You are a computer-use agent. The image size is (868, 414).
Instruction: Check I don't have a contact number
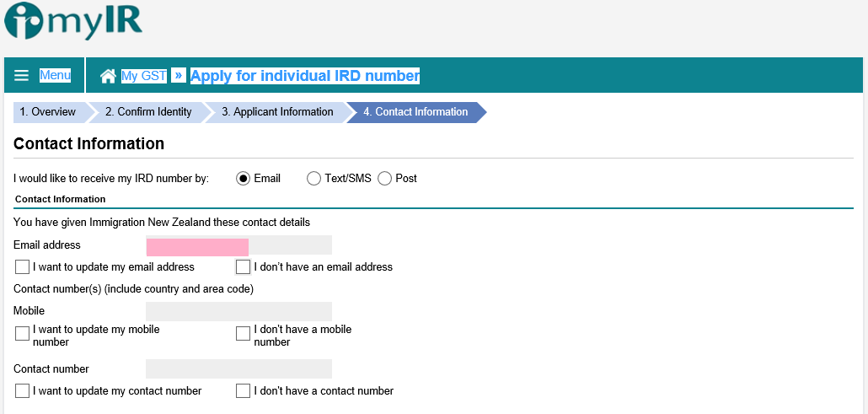(244, 391)
